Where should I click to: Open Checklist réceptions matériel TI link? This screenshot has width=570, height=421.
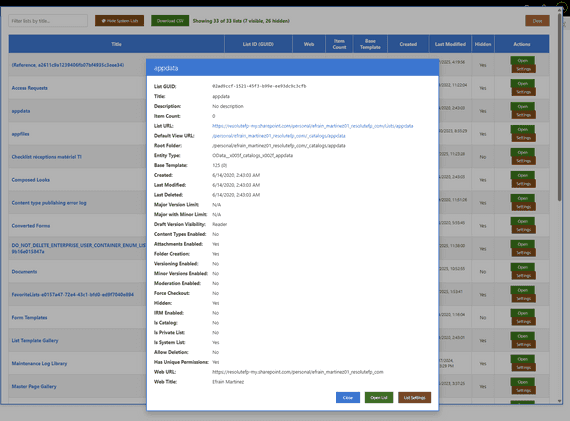tap(47, 157)
